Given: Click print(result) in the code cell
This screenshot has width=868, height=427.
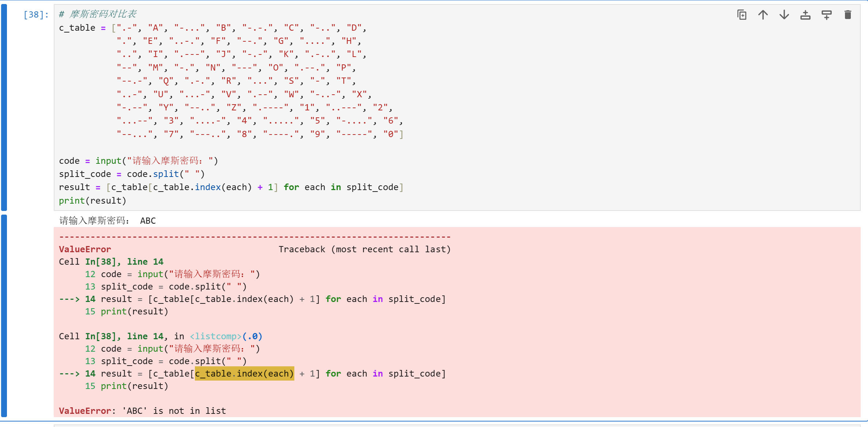Looking at the screenshot, I should (93, 201).
